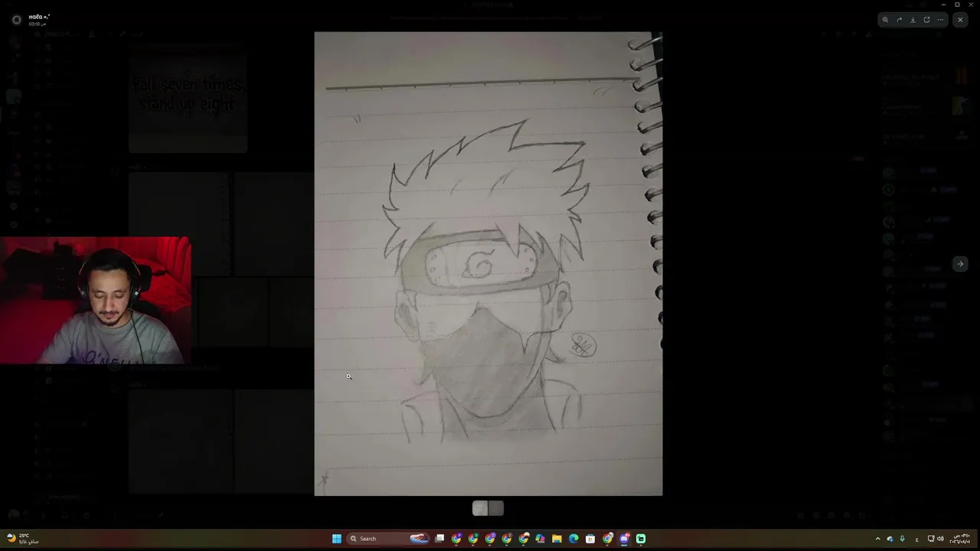
Task: Go to the next image with the arrow
Action: [960, 264]
